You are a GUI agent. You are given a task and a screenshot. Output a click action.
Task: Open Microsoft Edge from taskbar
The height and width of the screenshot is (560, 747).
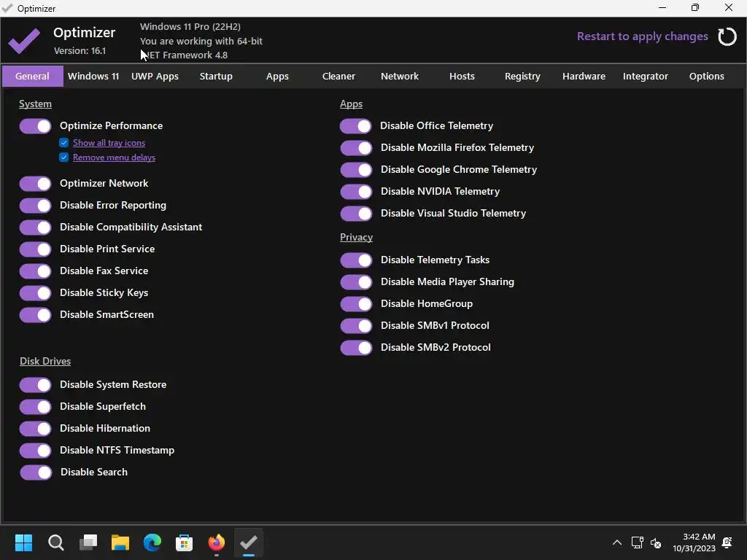pyautogui.click(x=152, y=542)
